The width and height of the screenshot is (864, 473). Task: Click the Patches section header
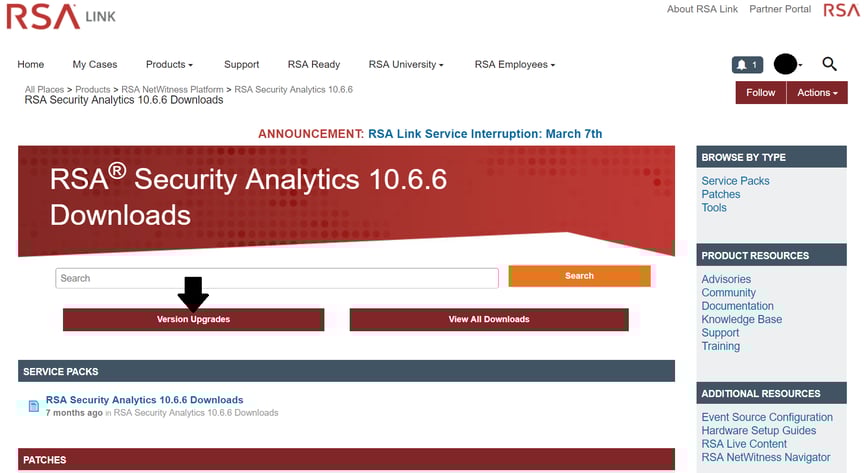pos(346,459)
